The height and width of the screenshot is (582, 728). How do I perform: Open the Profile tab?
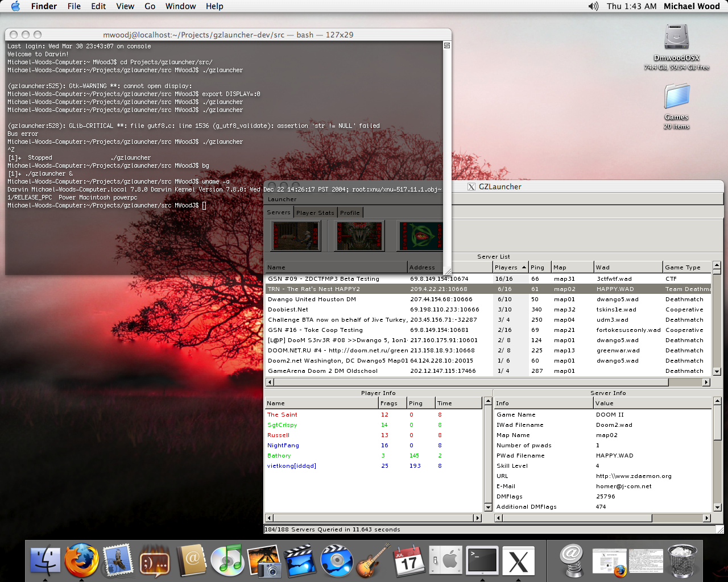[x=350, y=213]
